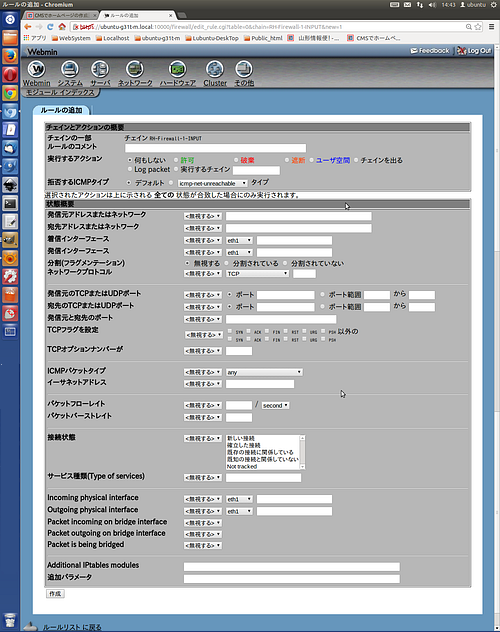Image resolution: width=500 pixels, height=632 pixels.
Task: Open Public_html bookmark folder
Action: [x=263, y=38]
